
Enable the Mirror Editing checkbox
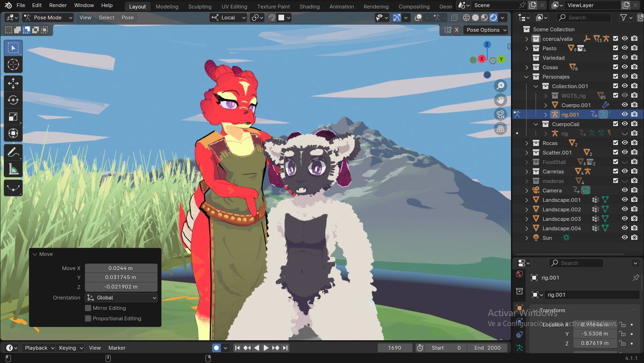click(88, 308)
